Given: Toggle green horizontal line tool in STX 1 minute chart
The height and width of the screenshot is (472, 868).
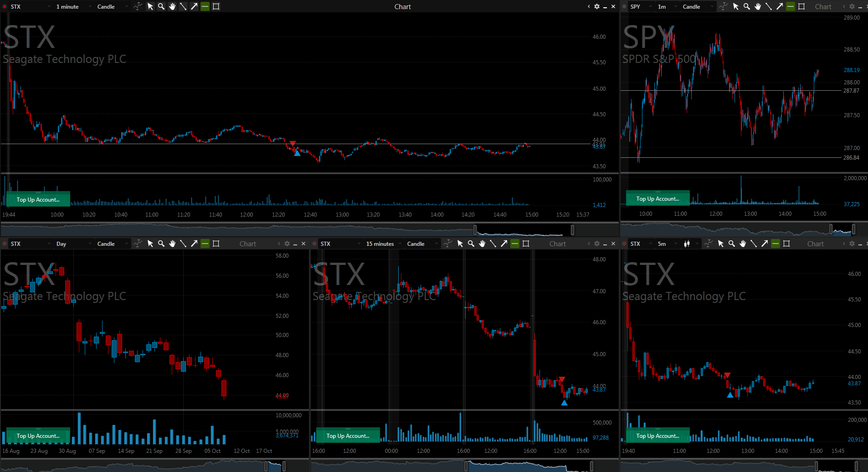Looking at the screenshot, I should (205, 6).
